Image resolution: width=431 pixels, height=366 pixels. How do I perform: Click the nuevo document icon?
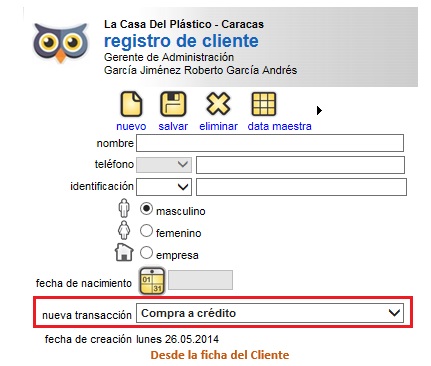(131, 104)
